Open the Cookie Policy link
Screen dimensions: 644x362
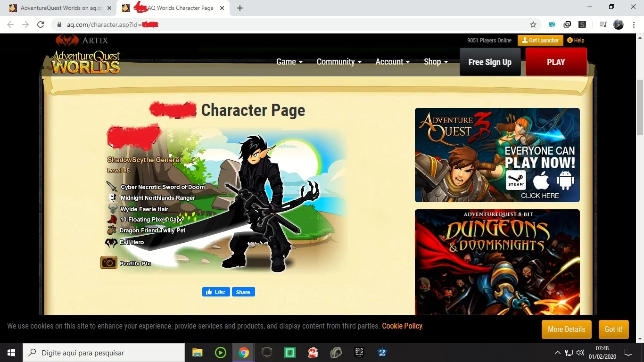(x=402, y=326)
